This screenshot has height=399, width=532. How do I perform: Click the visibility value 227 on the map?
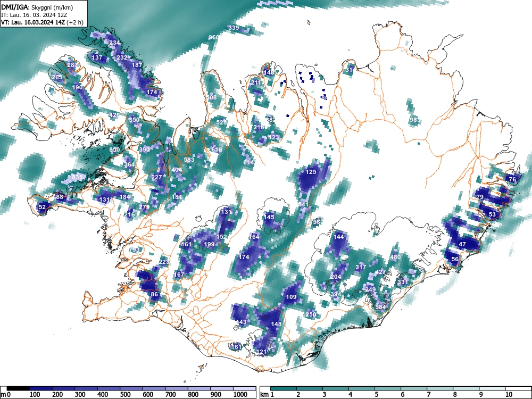[x=156, y=177]
